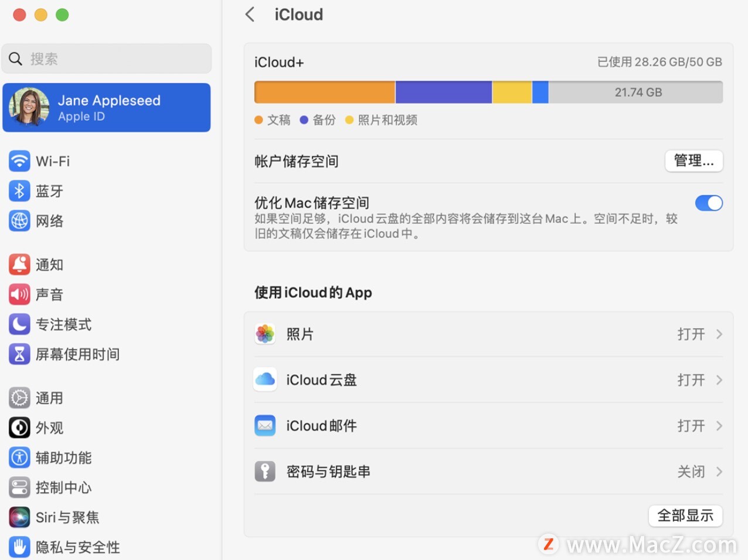The image size is (748, 560).
Task: Click the Apple ID subtitle text
Action: pos(81,117)
